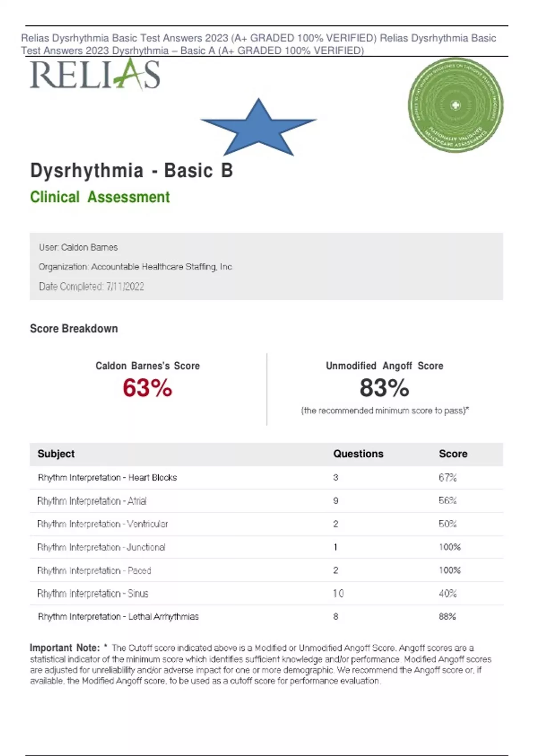
Task: Click the 83% Unmodified Angoff Score
Action: (x=384, y=388)
